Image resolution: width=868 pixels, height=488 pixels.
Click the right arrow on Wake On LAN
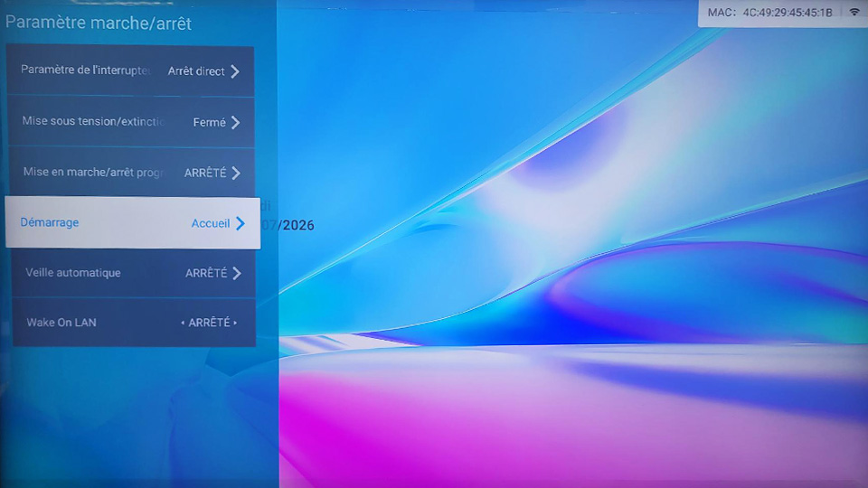(x=235, y=323)
